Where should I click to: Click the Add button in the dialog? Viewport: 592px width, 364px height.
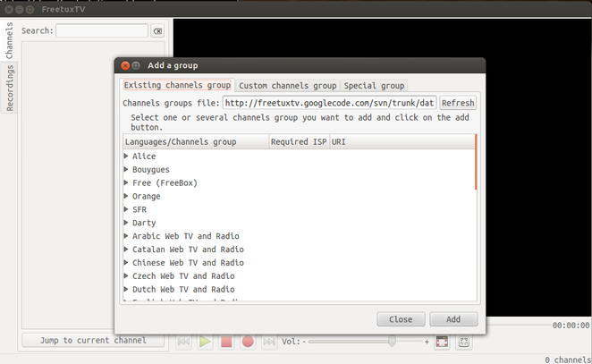[453, 319]
